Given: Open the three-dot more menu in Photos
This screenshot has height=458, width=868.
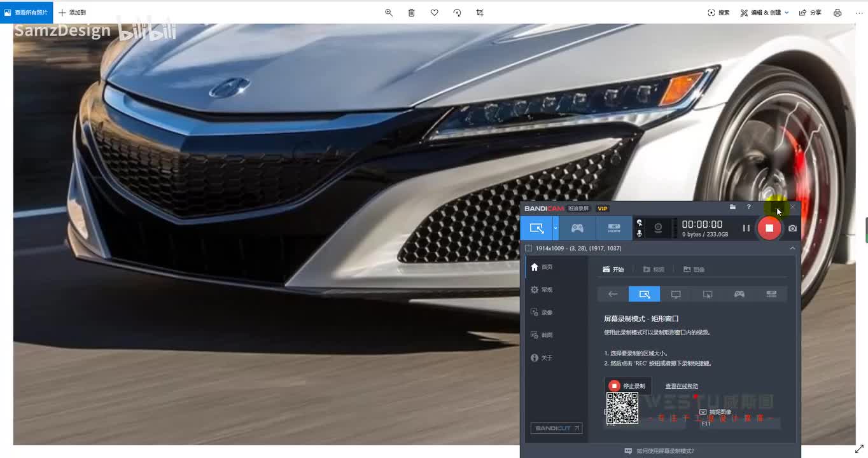Looking at the screenshot, I should [x=859, y=13].
